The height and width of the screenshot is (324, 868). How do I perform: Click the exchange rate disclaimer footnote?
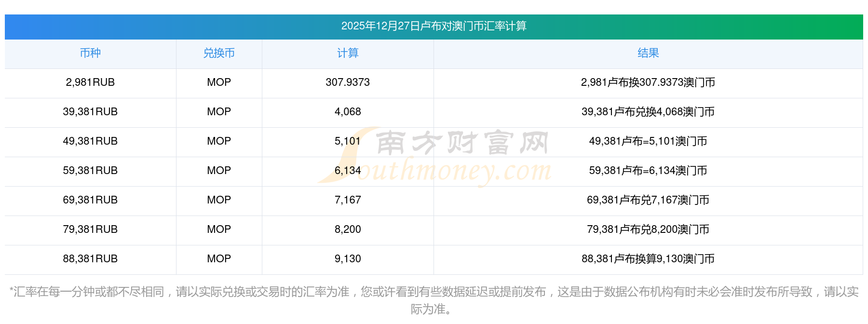tap(434, 300)
